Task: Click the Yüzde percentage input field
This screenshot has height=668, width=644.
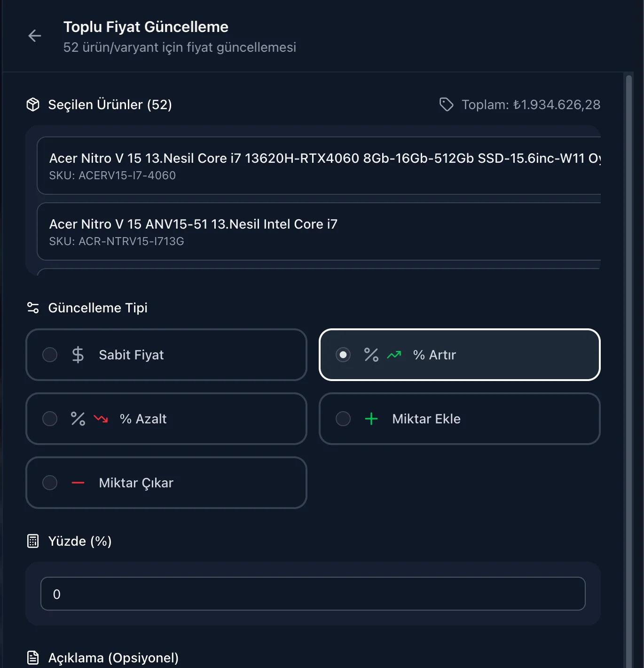Action: point(313,594)
